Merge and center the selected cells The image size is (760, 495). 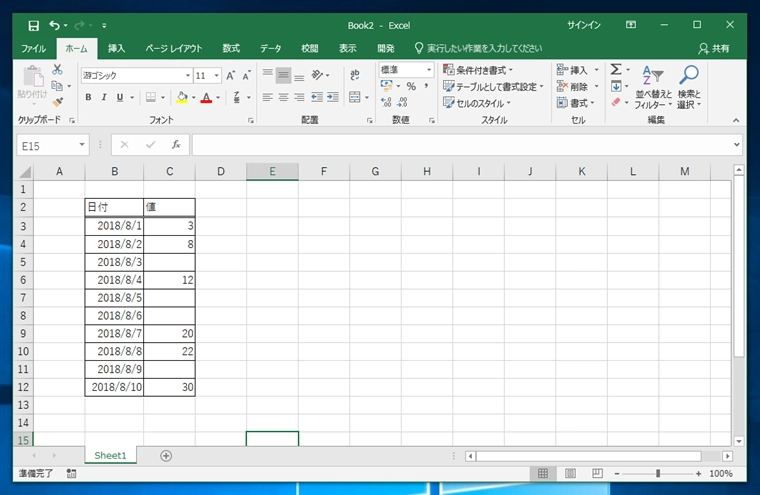[x=355, y=97]
